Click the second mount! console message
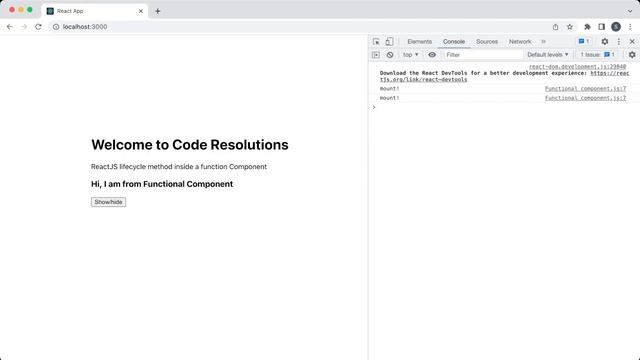The image size is (640, 360). coord(389,98)
